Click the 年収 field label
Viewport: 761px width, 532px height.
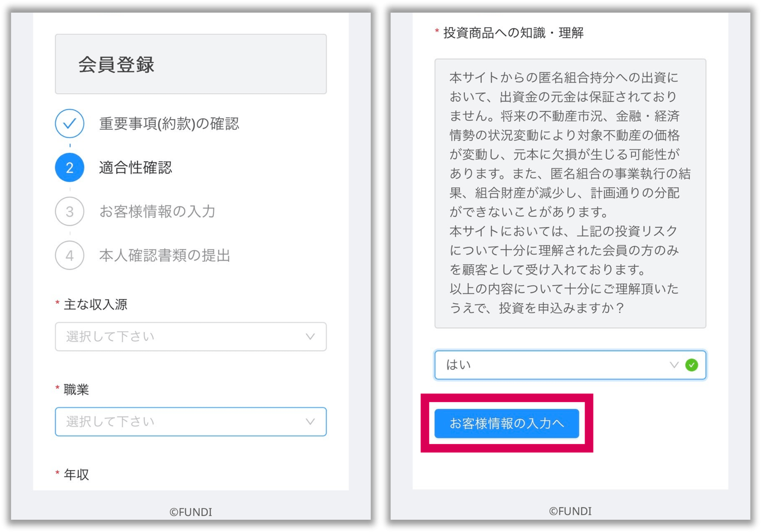pyautogui.click(x=76, y=474)
